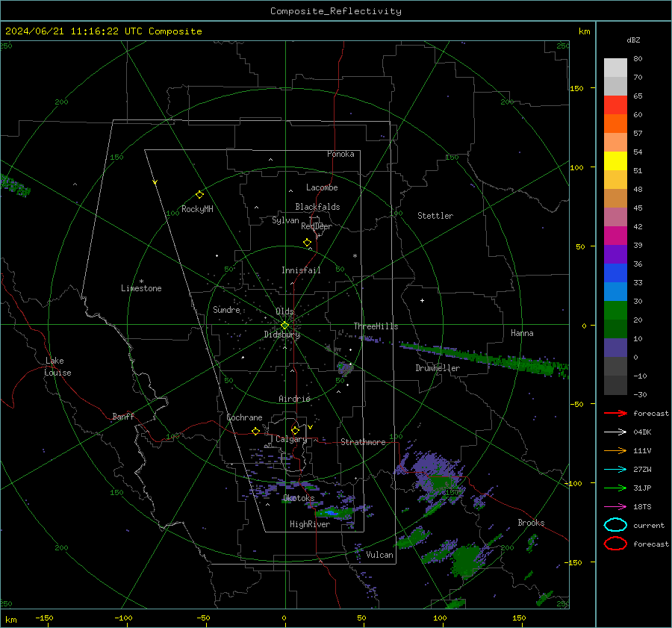Click the Vulcan town label

coord(379,555)
